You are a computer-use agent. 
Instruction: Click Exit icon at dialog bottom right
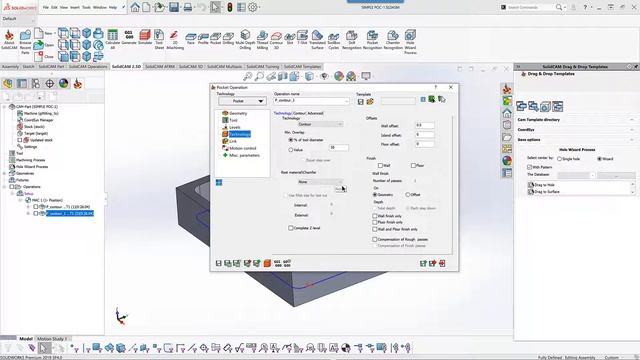pos(442,263)
